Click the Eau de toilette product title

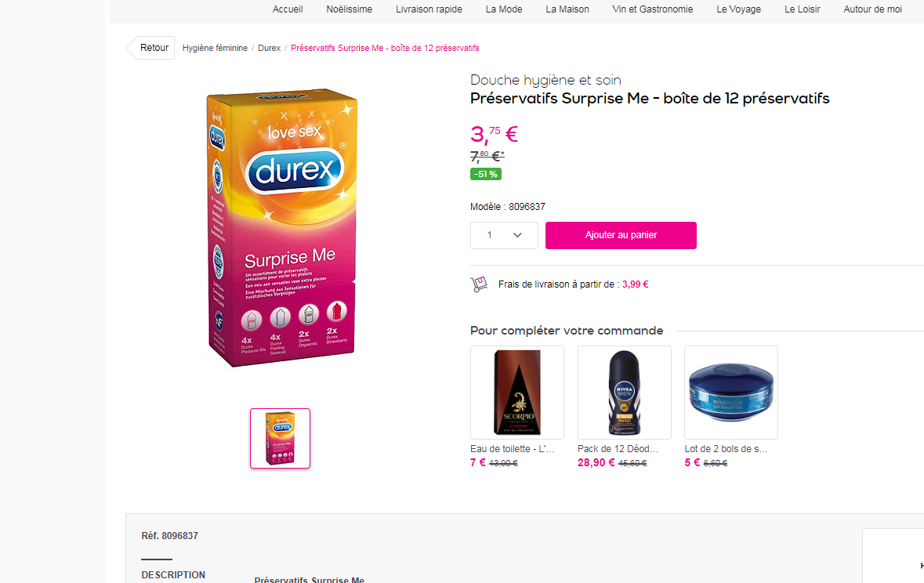click(x=513, y=449)
